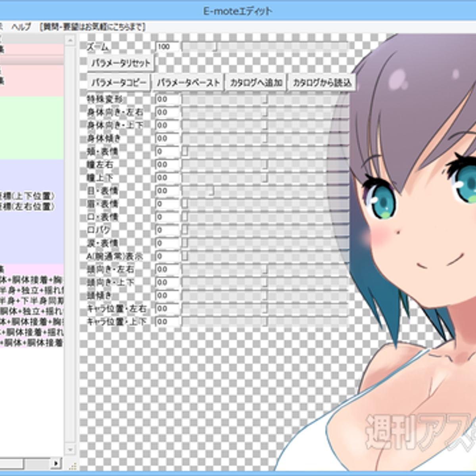Click the パラメータペースト button
The image size is (476, 476).
click(188, 82)
